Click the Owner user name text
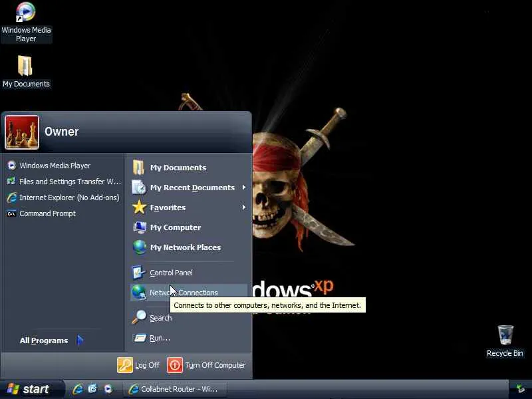 (x=61, y=132)
